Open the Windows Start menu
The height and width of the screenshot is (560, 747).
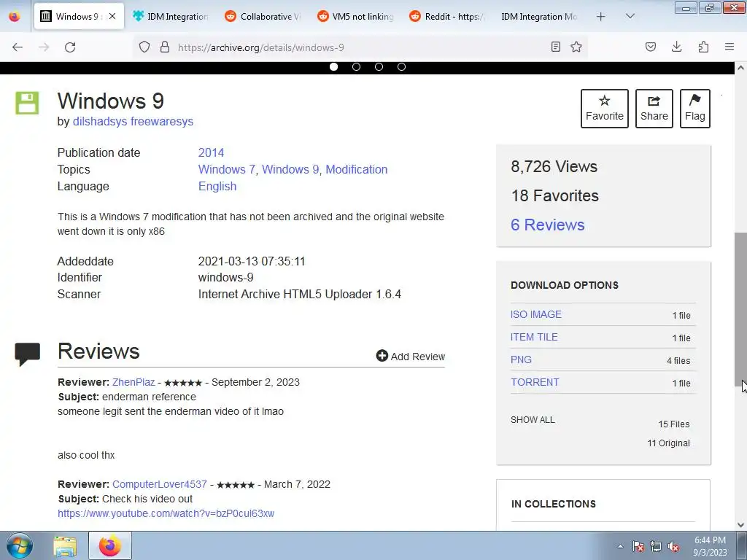[20, 545]
